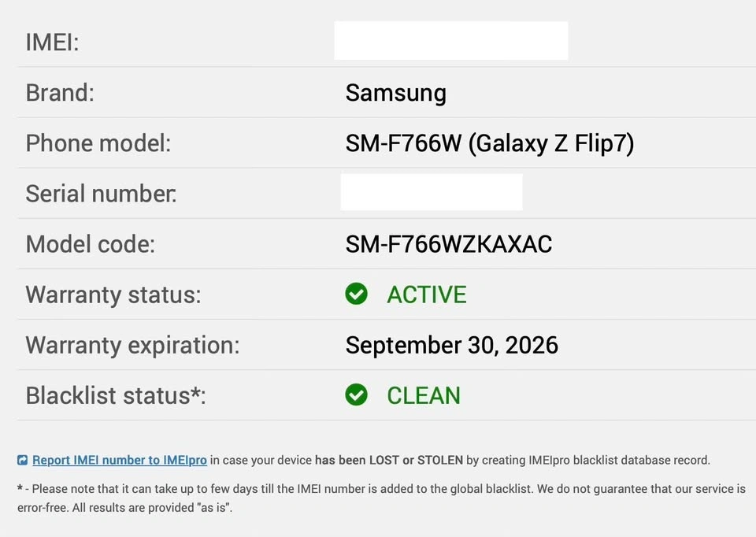Click the redacted IMEI value field
The height and width of the screenshot is (537, 756).
pos(450,41)
